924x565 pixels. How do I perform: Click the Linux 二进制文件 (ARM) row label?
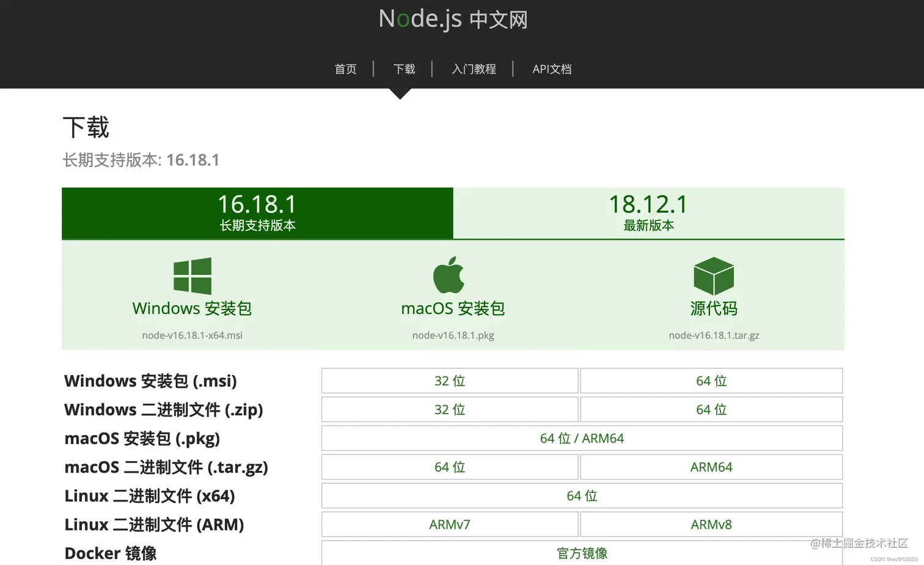[x=154, y=525]
